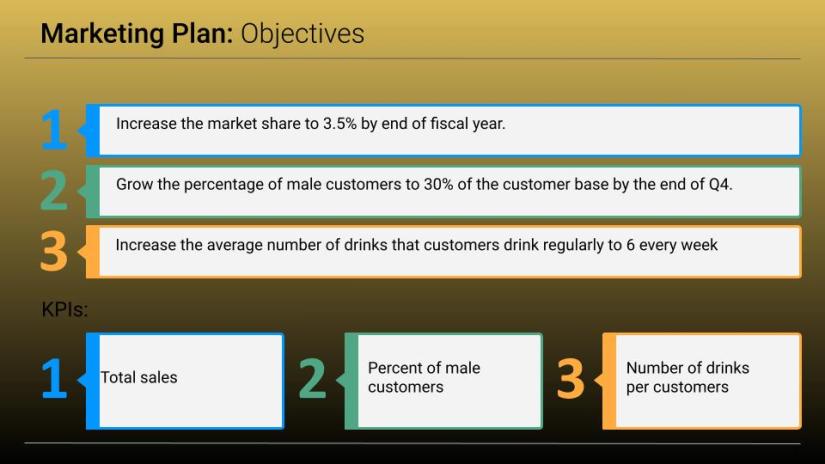
Task: Click the "KPIs:" label
Action: 65,310
